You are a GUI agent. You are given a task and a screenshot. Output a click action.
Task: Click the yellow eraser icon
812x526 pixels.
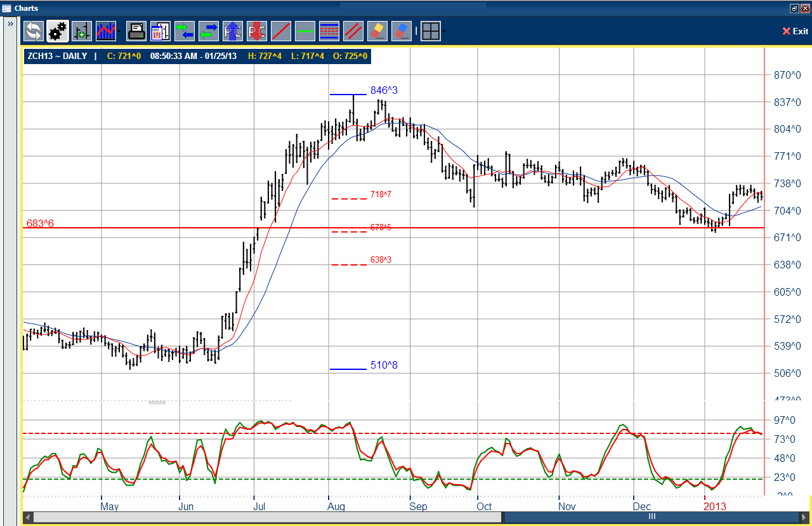[x=377, y=30]
